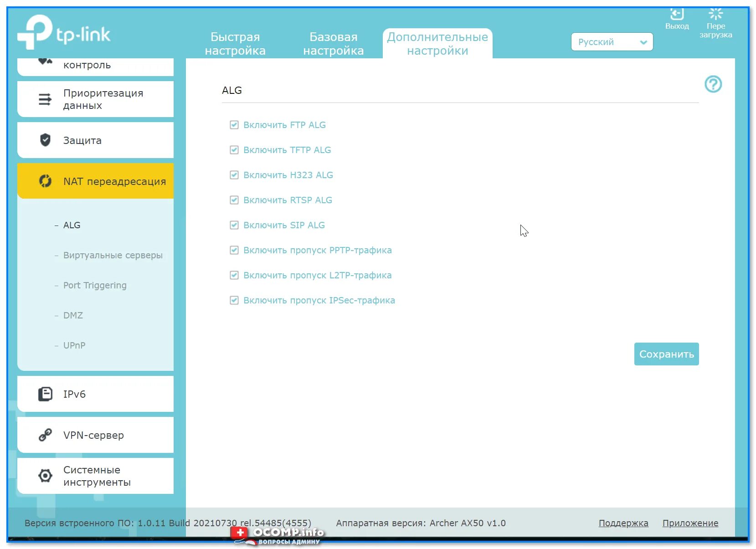Open the Приложение link
The width and height of the screenshot is (756, 549).
[690, 523]
